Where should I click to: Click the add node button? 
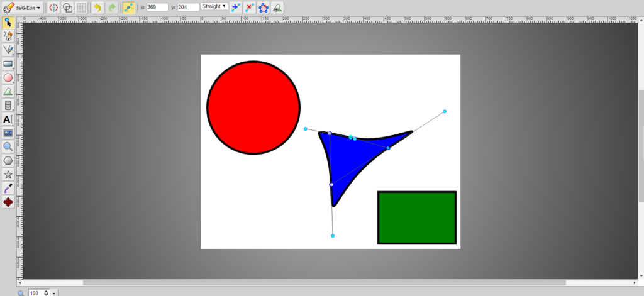point(236,8)
